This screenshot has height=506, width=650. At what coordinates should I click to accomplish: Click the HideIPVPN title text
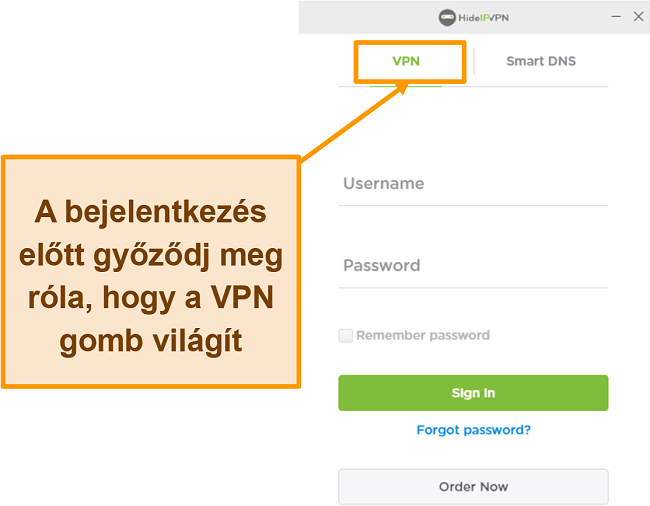[483, 18]
